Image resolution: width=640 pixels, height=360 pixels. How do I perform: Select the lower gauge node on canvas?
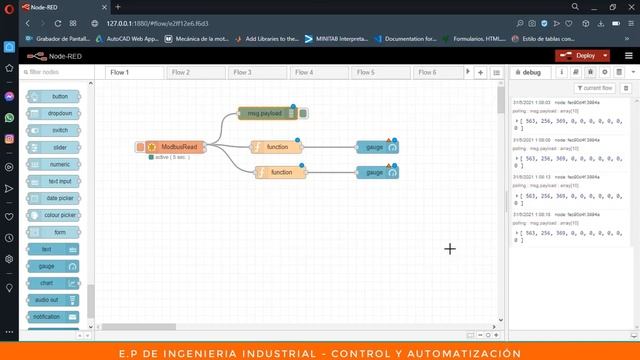378,172
